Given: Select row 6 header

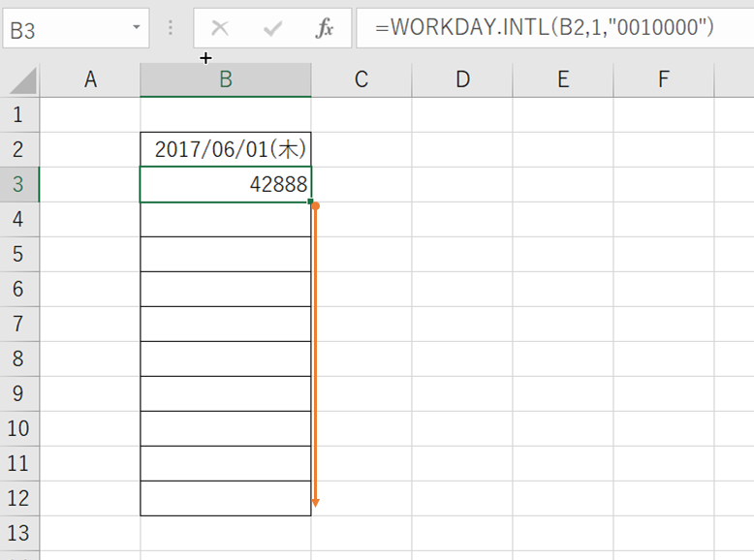Looking at the screenshot, I should (x=19, y=289).
